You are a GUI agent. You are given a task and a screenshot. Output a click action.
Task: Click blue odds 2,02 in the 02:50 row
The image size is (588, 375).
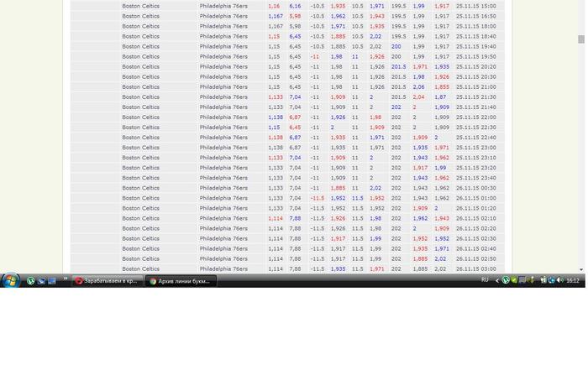pos(440,259)
